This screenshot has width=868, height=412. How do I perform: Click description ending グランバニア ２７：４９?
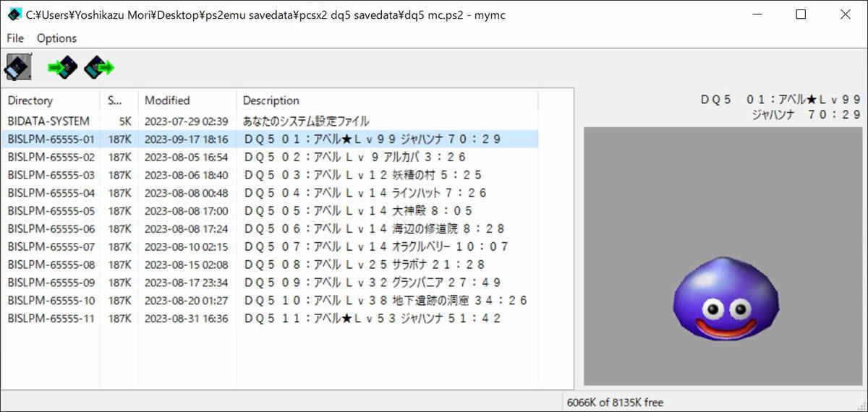pyautogui.click(x=371, y=283)
